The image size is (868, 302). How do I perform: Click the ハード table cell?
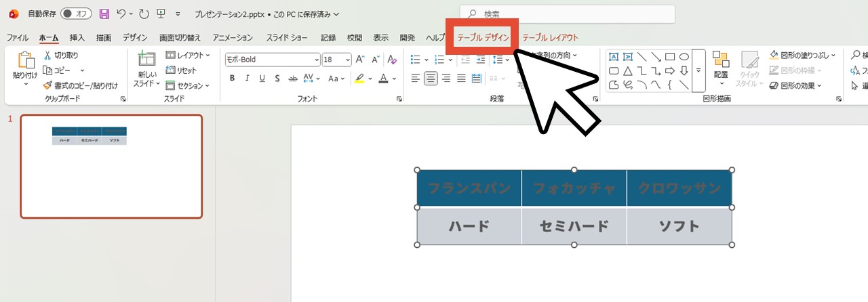[469, 226]
